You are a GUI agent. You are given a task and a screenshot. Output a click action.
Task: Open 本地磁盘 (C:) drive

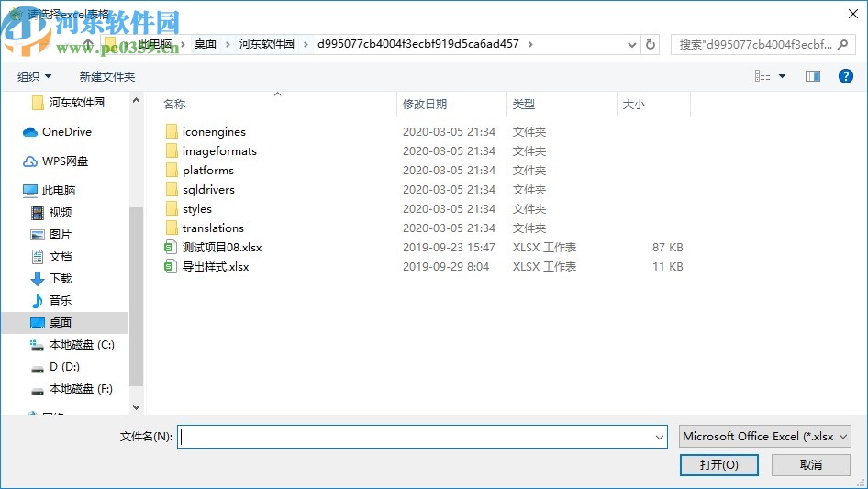point(72,344)
